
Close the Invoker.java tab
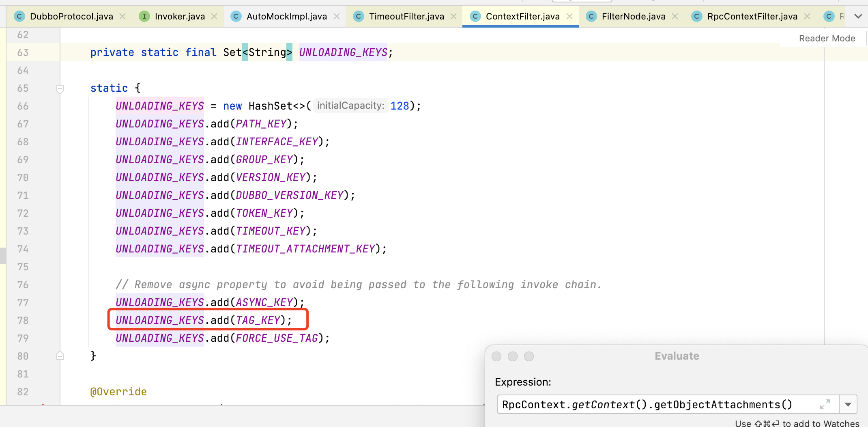[x=214, y=16]
